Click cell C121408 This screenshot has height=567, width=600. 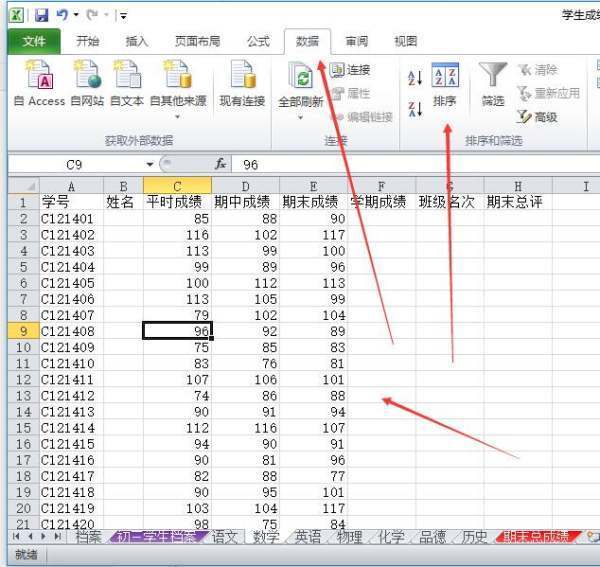71,331
